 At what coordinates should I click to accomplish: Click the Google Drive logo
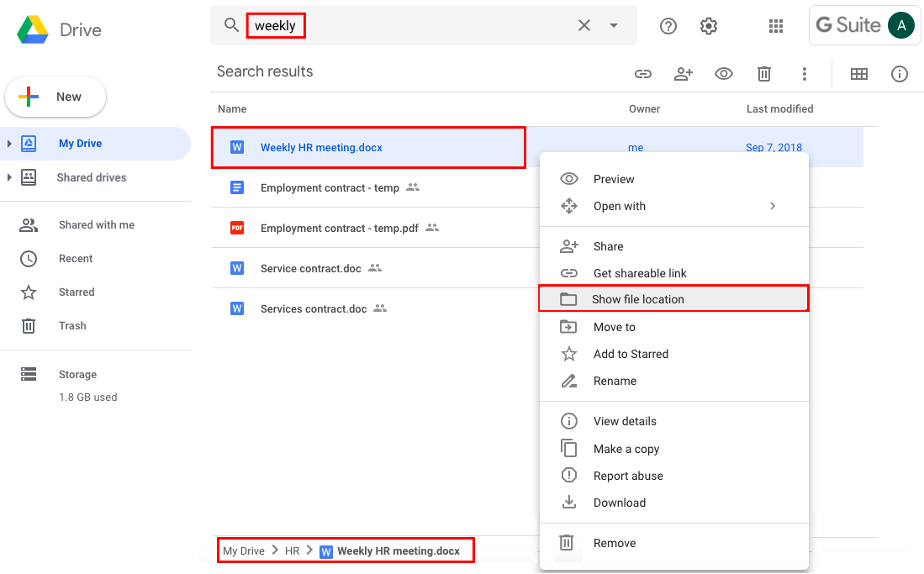33,30
